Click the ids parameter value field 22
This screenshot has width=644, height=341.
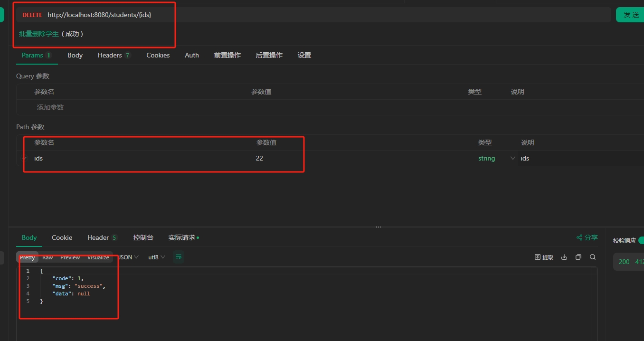click(259, 158)
